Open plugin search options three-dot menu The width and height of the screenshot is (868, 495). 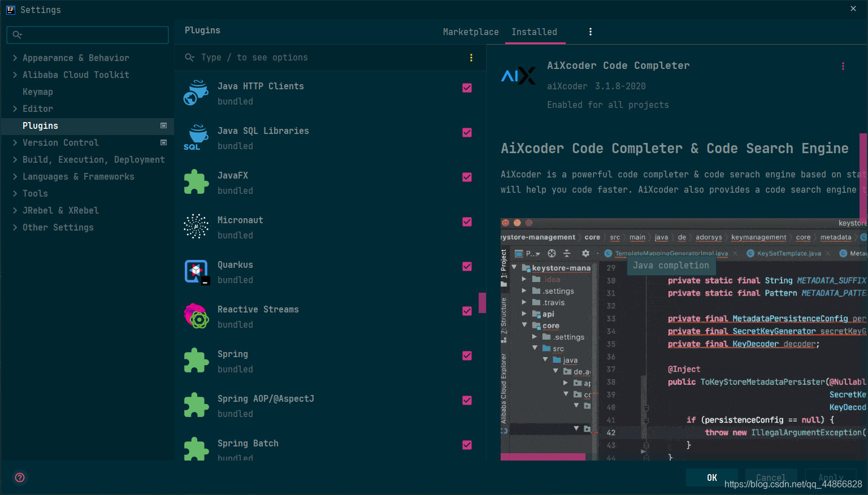click(471, 58)
